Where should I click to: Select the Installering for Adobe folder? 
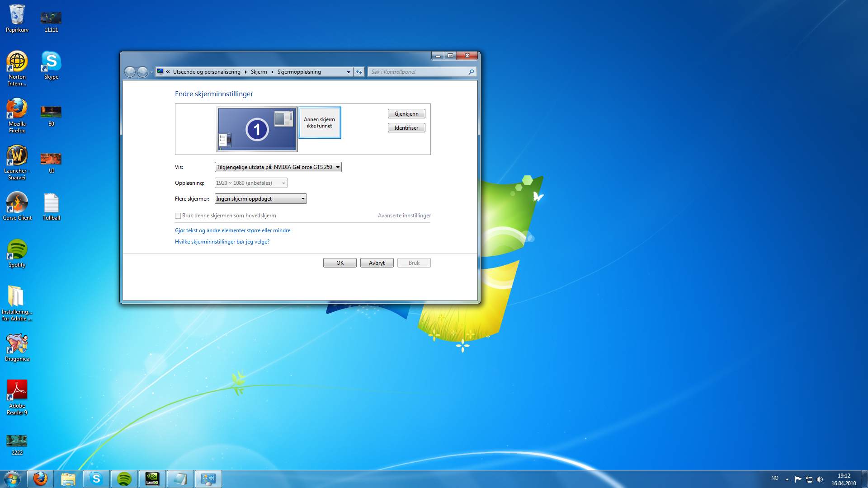(17, 303)
